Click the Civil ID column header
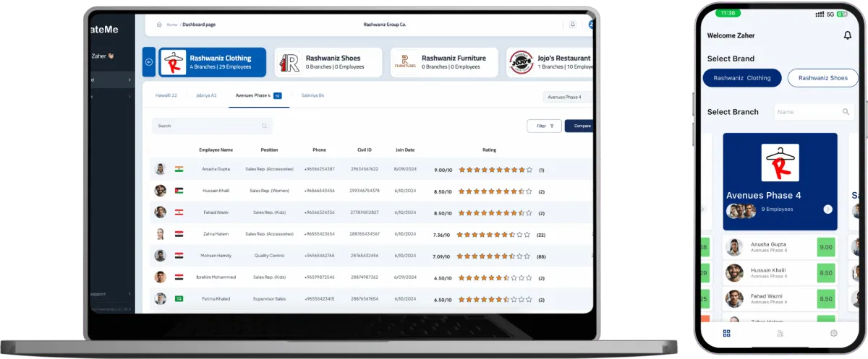Image resolution: width=868 pixels, height=359 pixels. pos(365,150)
